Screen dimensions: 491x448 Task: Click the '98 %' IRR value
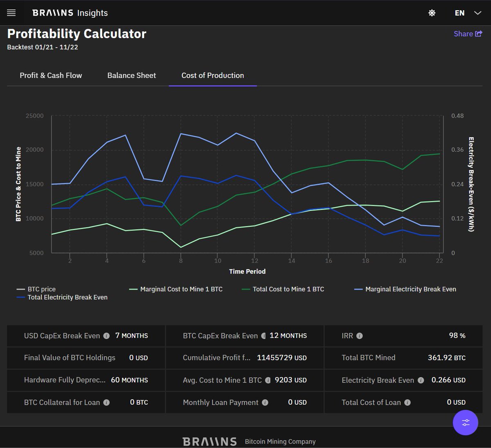457,336
